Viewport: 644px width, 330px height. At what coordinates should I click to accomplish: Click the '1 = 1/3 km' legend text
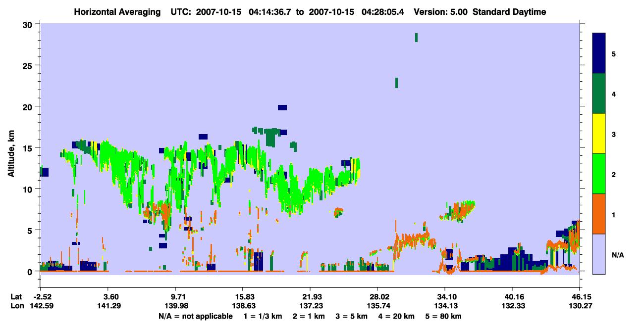(263, 316)
